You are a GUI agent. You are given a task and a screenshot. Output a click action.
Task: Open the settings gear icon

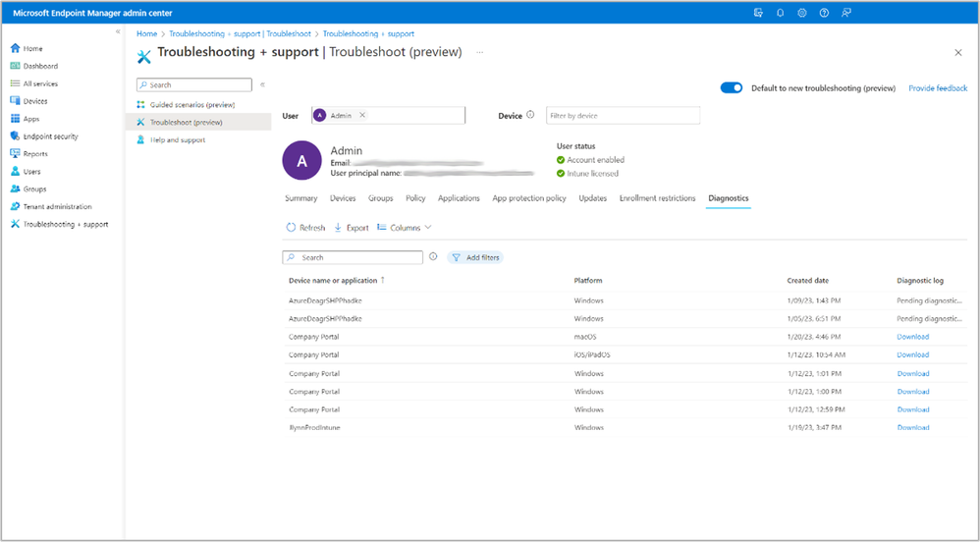pyautogui.click(x=802, y=13)
